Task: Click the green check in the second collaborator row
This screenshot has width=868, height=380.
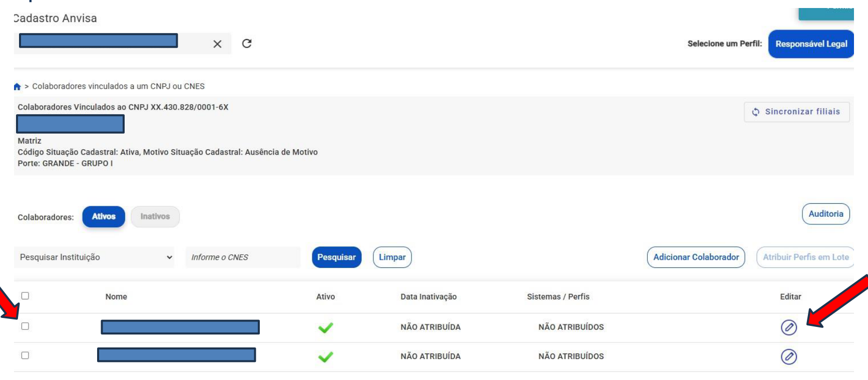Action: [x=325, y=356]
